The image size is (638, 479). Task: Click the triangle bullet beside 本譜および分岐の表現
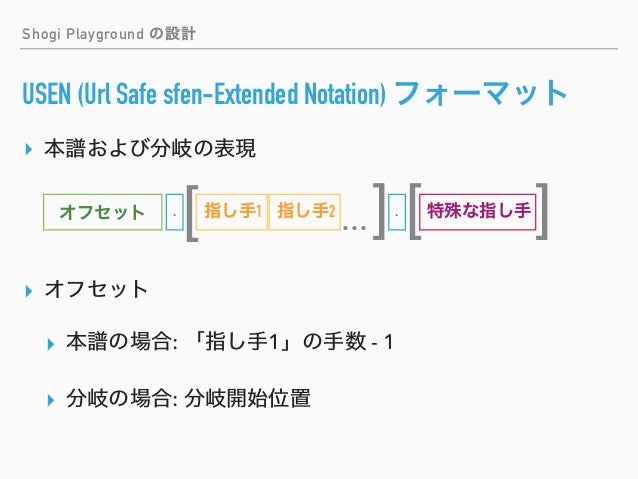click(28, 149)
